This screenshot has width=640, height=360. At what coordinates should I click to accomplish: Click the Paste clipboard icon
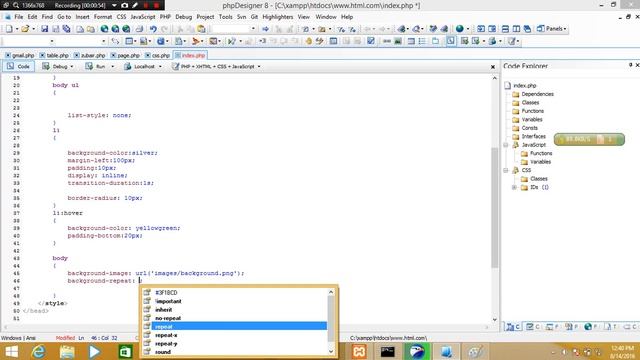201,29
